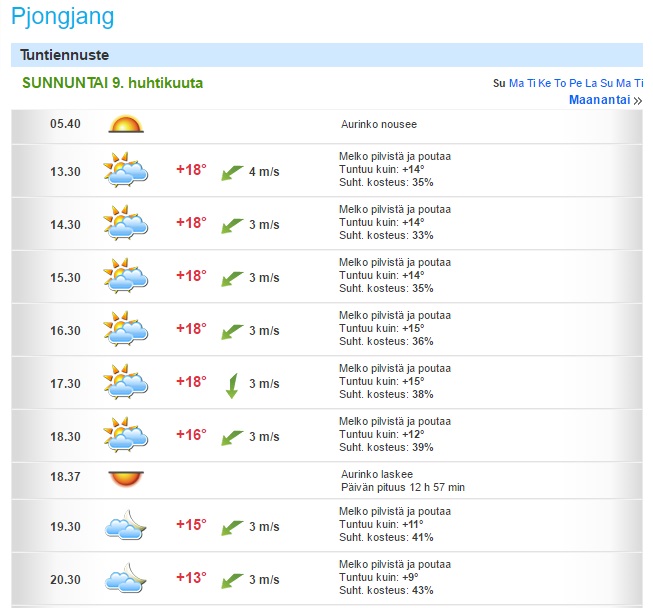653x608 pixels.
Task: Open the La day forecast link
Action: pyautogui.click(x=591, y=84)
